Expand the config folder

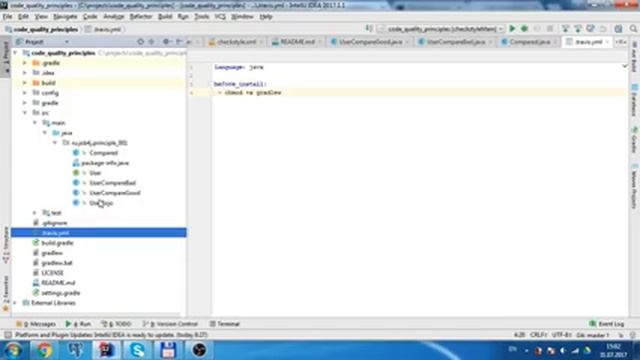pyautogui.click(x=24, y=93)
